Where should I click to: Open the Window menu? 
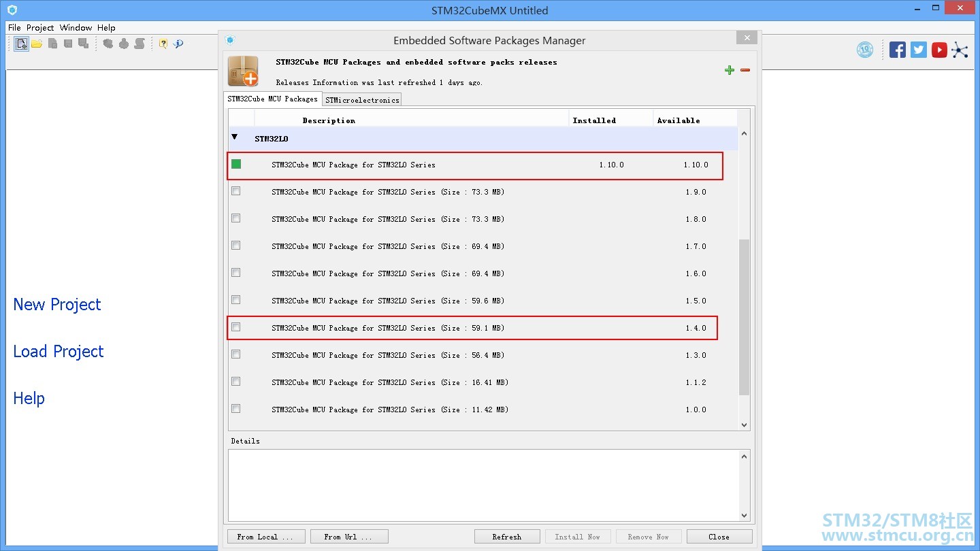pos(76,28)
